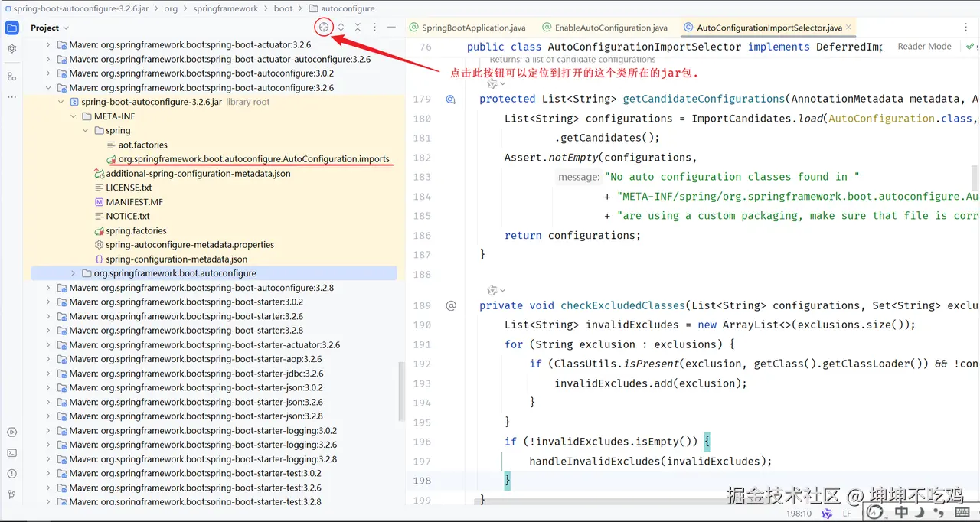Expand Maven spring-boot-starter-aop:3.2.6 node
Viewport: 980px width, 522px height.
point(48,359)
